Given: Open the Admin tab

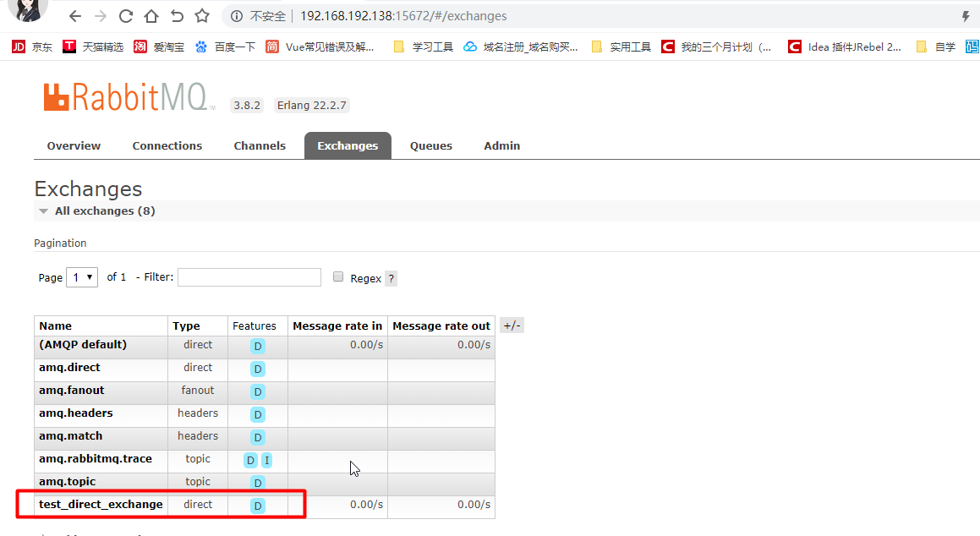Looking at the screenshot, I should click(502, 145).
